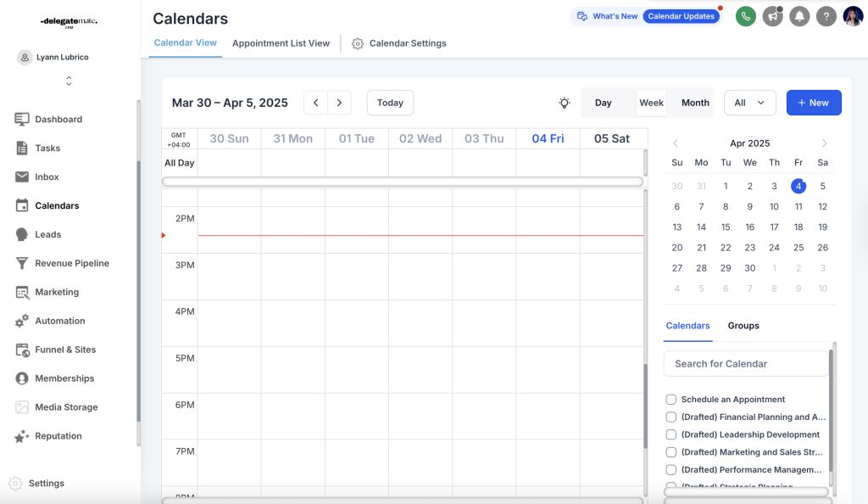Go to next month in mini calendar
This screenshot has height=504, width=868.
pos(824,143)
